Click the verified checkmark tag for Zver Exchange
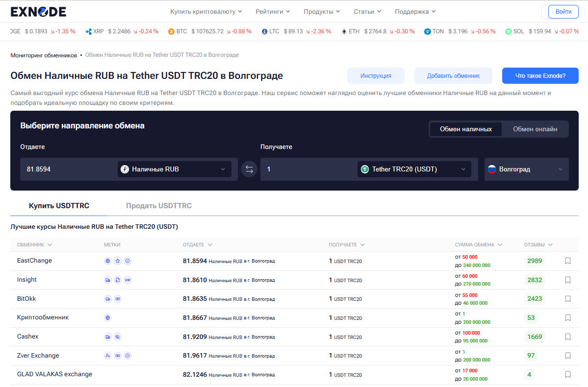 (x=128, y=356)
